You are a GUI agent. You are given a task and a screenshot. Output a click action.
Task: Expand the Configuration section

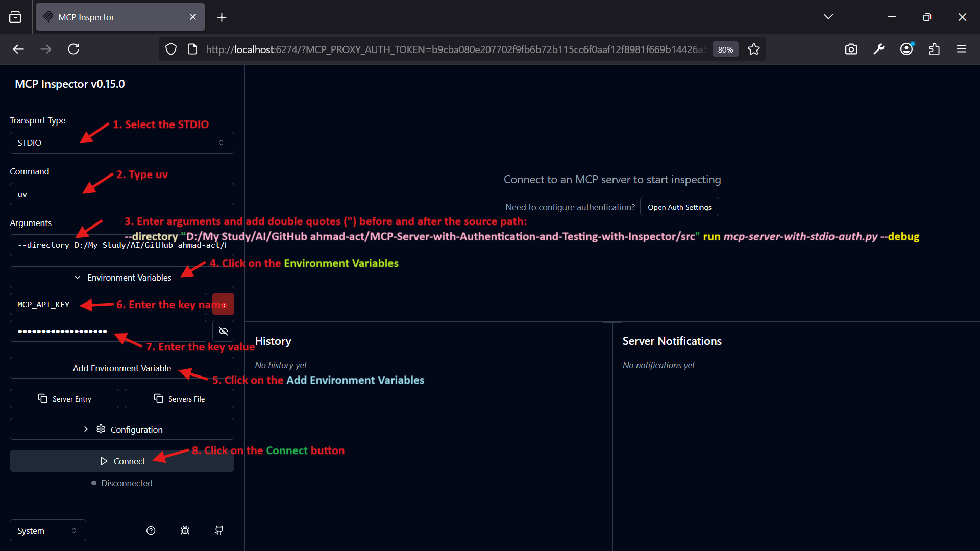122,430
